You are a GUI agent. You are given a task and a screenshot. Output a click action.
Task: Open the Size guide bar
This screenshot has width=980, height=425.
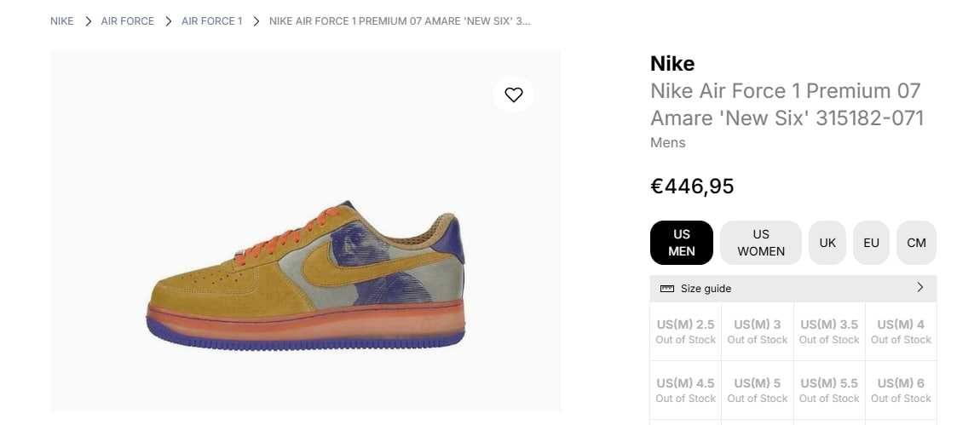793,288
